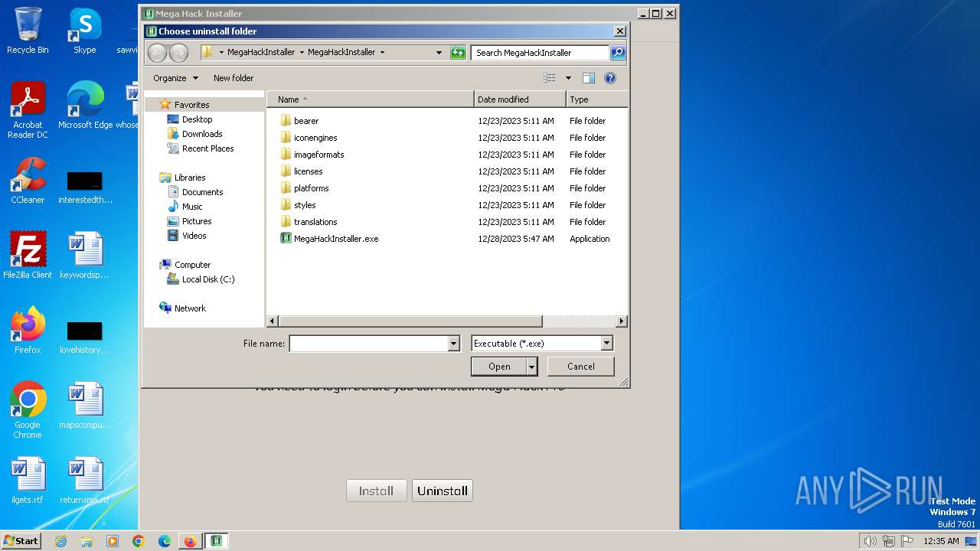980x551 pixels.
Task: Open Local Disk (C:) in the navigation pane
Action: pyautogui.click(x=207, y=279)
